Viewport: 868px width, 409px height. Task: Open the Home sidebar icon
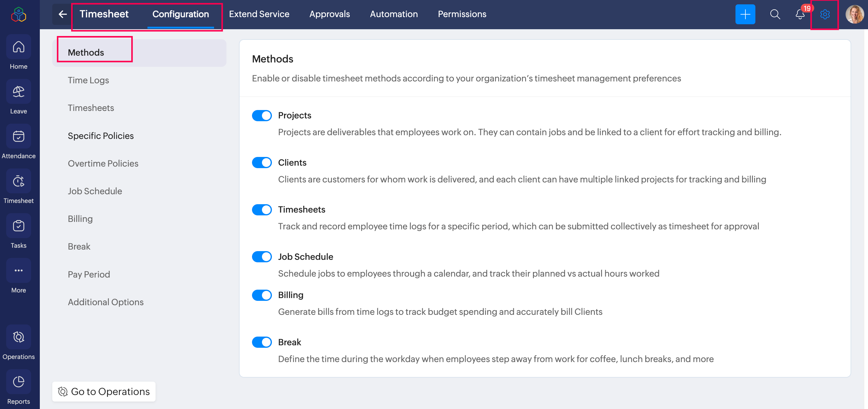point(19,47)
